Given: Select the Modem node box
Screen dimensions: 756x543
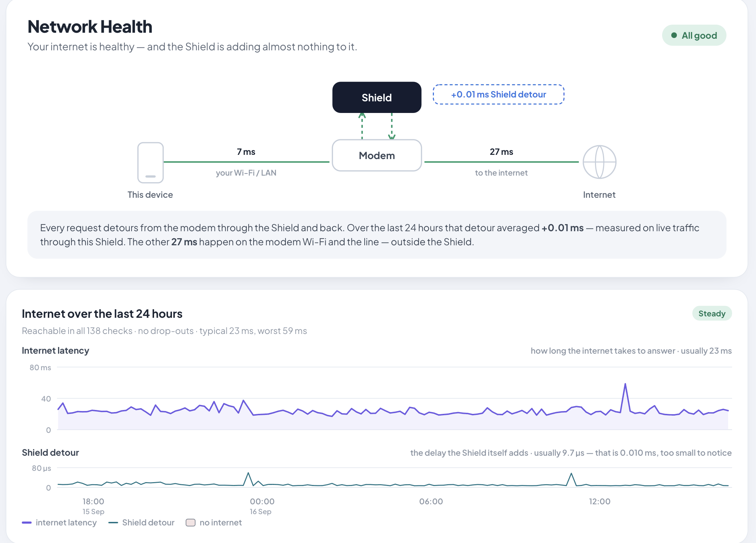Looking at the screenshot, I should pos(377,156).
